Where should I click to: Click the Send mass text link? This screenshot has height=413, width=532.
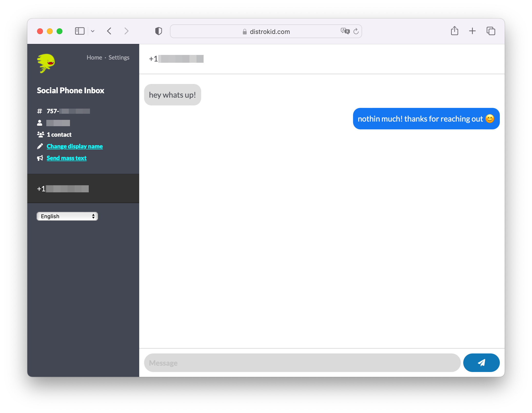point(66,157)
